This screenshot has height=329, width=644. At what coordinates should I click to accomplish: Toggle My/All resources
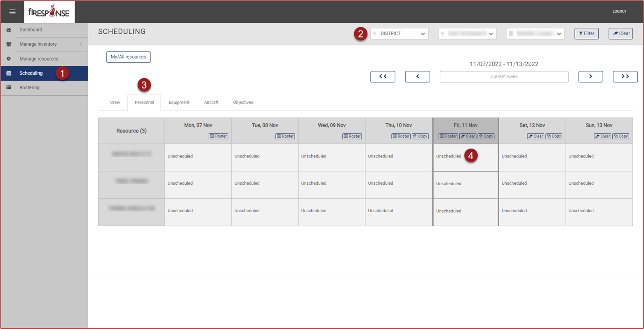coord(128,57)
